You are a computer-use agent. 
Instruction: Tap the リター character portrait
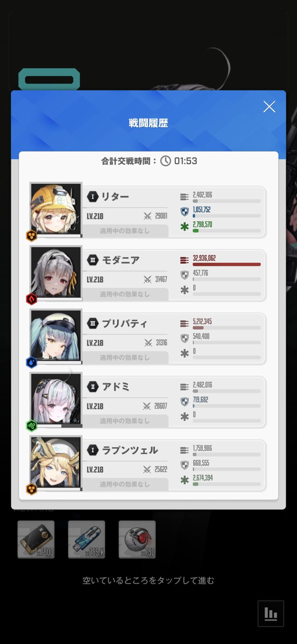[x=56, y=209]
